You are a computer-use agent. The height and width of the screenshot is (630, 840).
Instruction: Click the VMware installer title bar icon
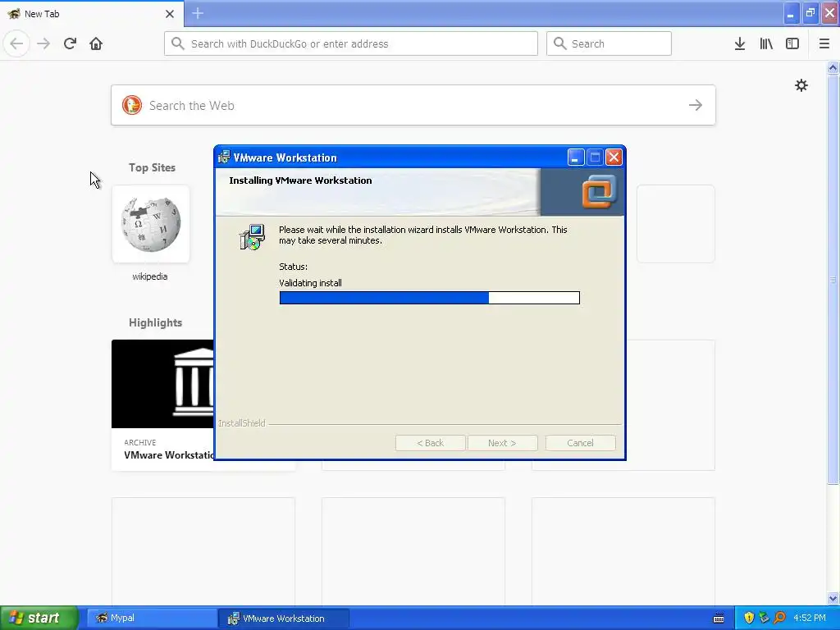pos(224,157)
